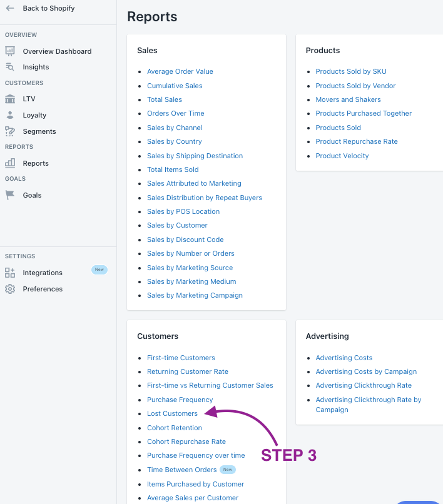This screenshot has height=504, width=443.
Task: Open the Preferences gear icon
Action: (x=10, y=289)
